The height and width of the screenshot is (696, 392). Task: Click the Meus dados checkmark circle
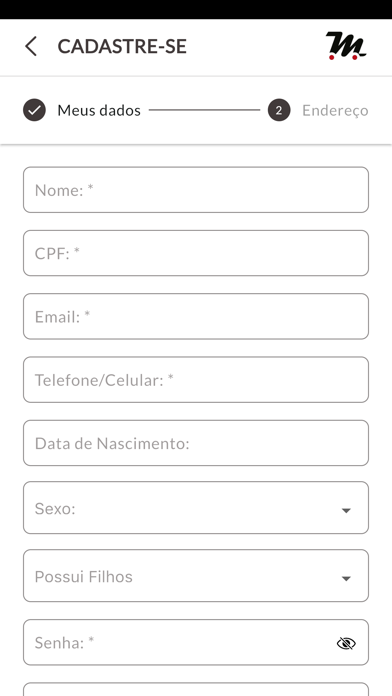[x=35, y=110]
